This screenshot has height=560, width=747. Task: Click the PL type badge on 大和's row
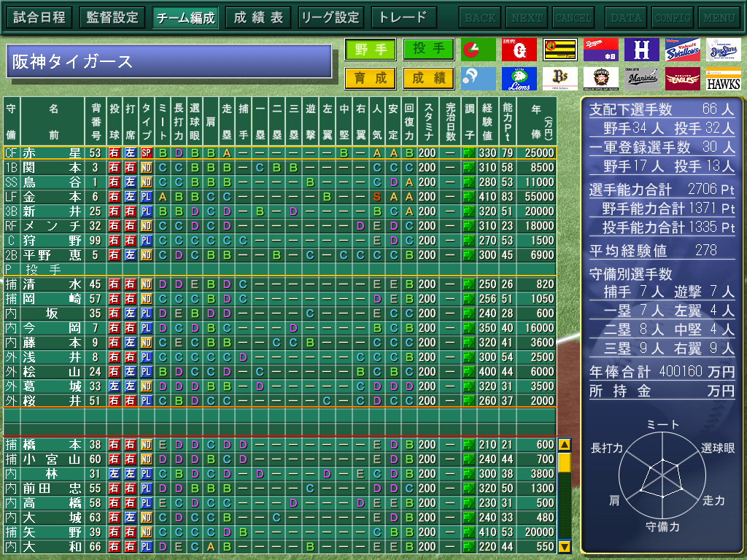(146, 547)
